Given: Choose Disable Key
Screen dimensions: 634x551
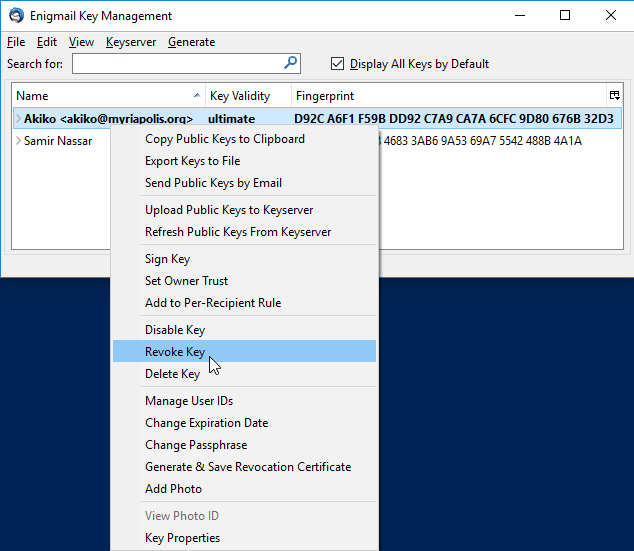Looking at the screenshot, I should [x=244, y=330].
